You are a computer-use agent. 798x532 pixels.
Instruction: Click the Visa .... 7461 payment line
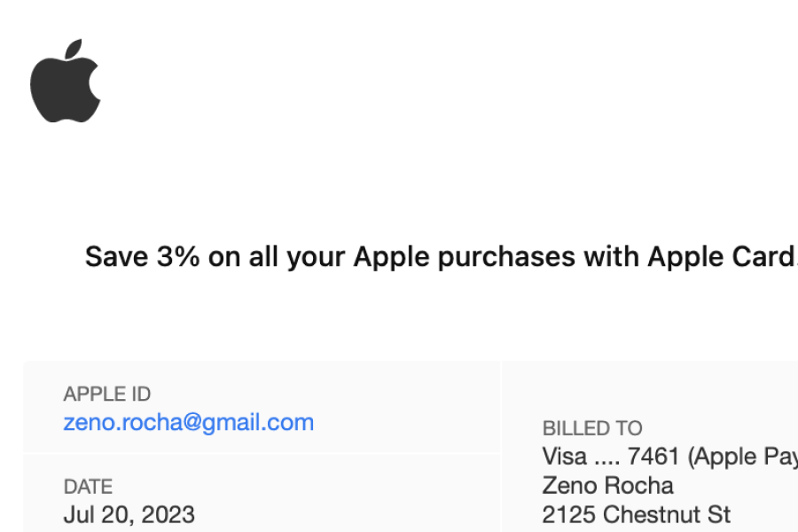669,457
